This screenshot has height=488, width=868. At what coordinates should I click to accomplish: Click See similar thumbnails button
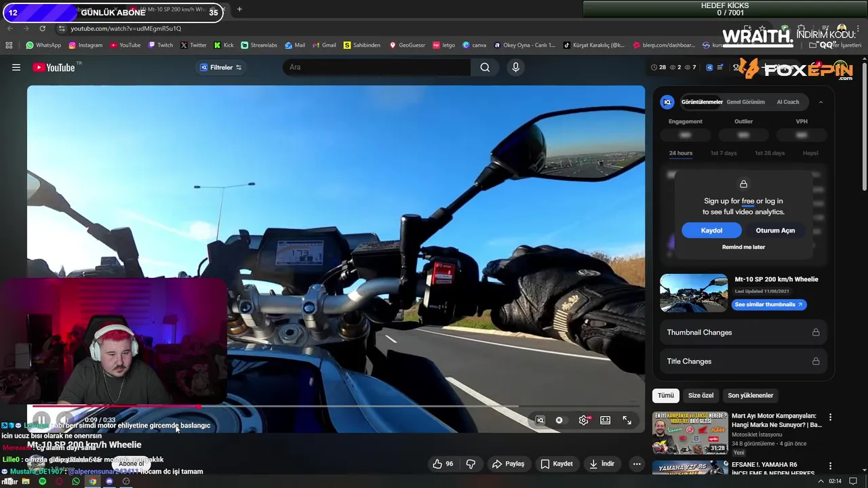(768, 304)
